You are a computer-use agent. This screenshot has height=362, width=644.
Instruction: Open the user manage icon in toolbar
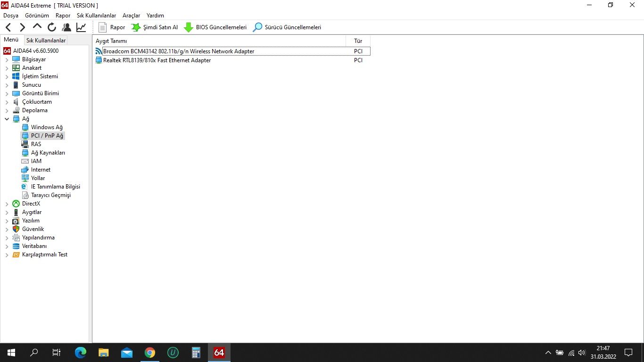66,27
